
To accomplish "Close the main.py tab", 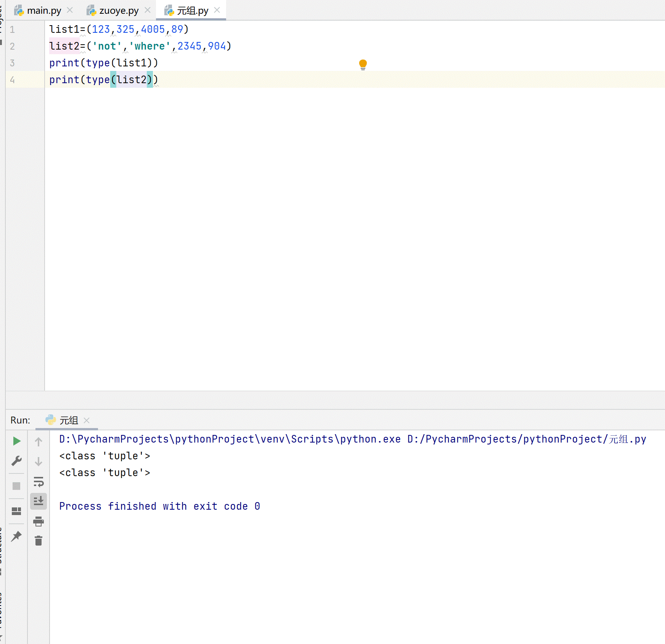I will pos(70,10).
